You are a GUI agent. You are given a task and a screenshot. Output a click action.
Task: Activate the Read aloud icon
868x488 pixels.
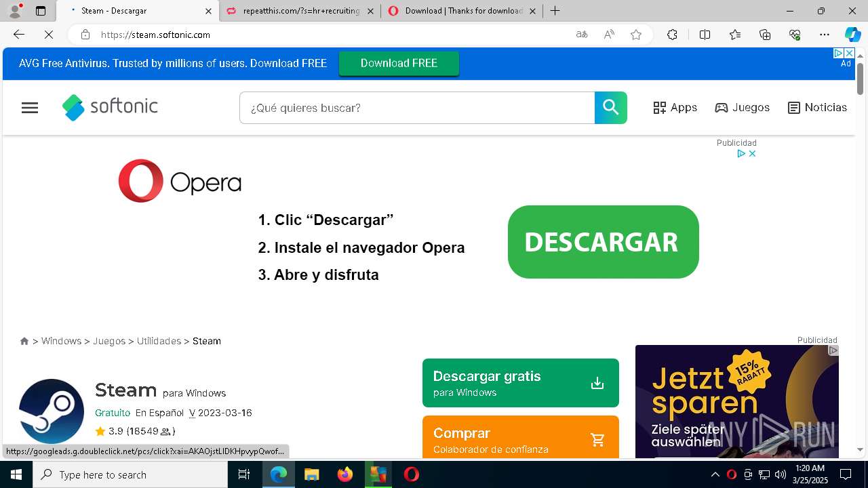[x=609, y=35]
